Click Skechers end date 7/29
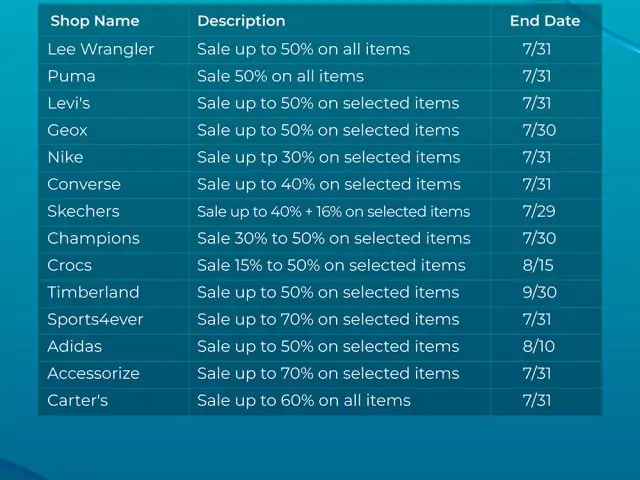Screen dimensions: 640x480 point(539,211)
